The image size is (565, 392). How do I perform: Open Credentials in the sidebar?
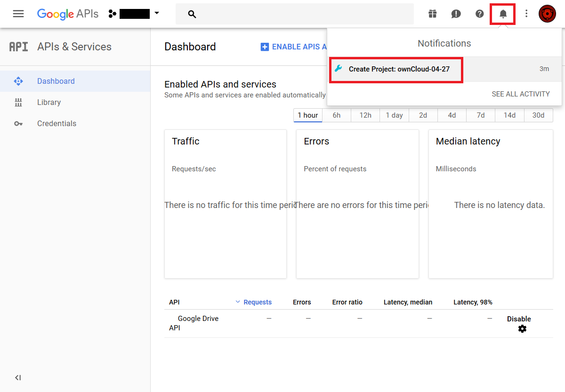click(56, 123)
